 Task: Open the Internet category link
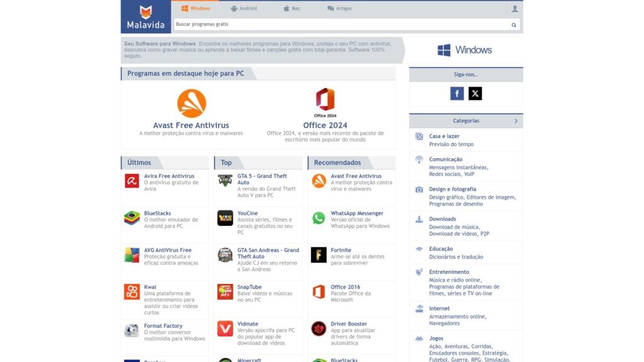pos(440,309)
